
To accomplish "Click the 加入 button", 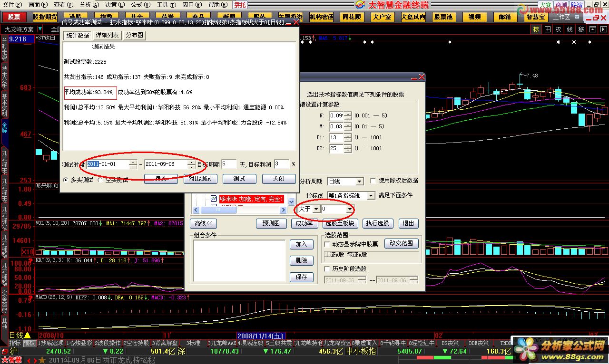I will point(302,244).
